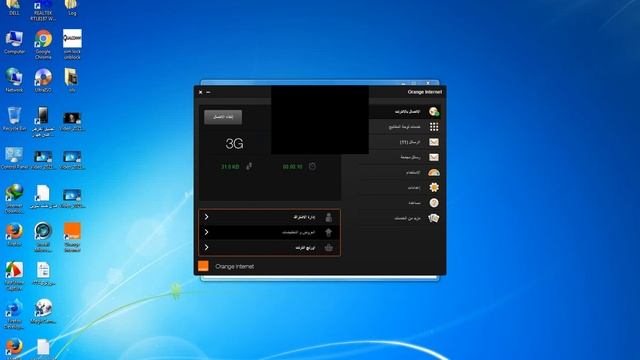Viewport: 640px width, 360px height.
Task: Click the Orange Internet footer label
Action: (234, 267)
